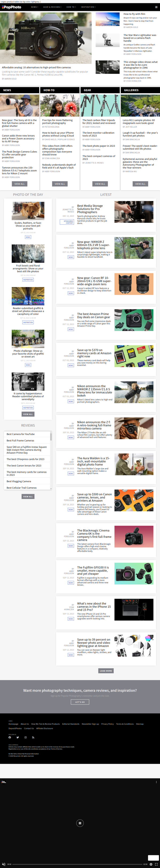Open the dog photo 'Scales, feathers, or fuzz'
This screenshot has height=868, width=160.
click(x=28, y=211)
